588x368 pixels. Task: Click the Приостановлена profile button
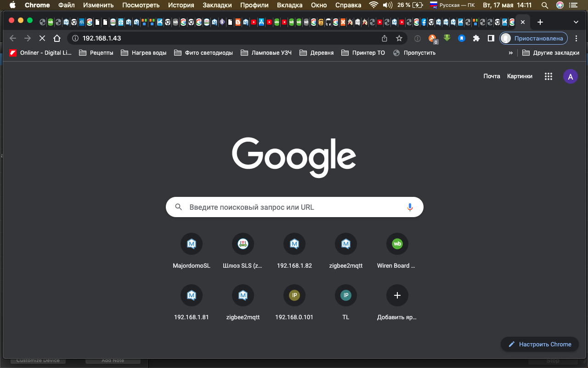(533, 38)
